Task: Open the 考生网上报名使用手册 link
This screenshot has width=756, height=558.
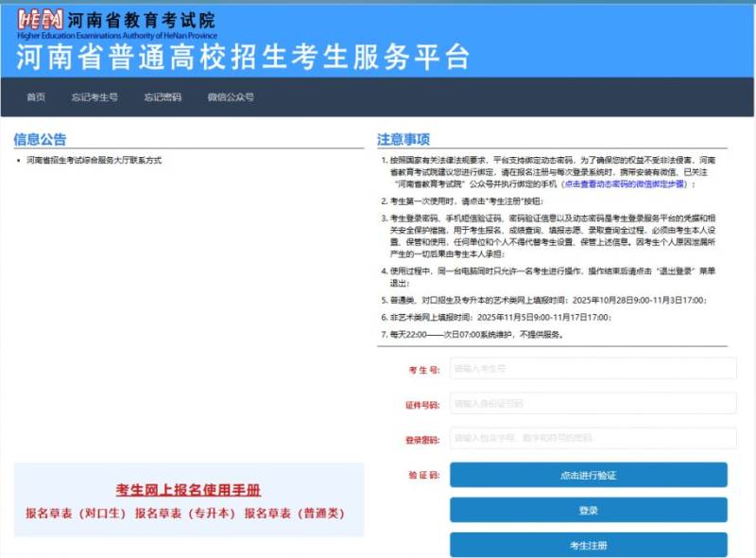Action: [x=188, y=490]
